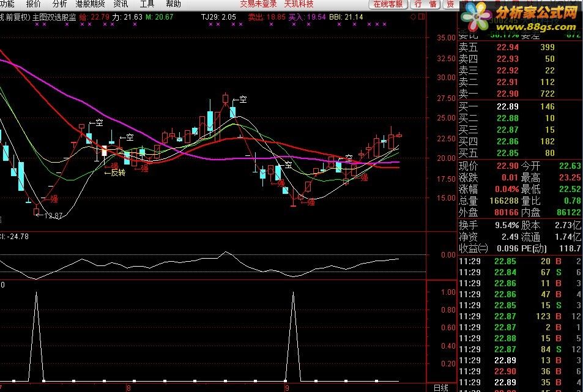The height and width of the screenshot is (392, 583).
Task: Open the 报价 menu
Action: click(x=33, y=4)
